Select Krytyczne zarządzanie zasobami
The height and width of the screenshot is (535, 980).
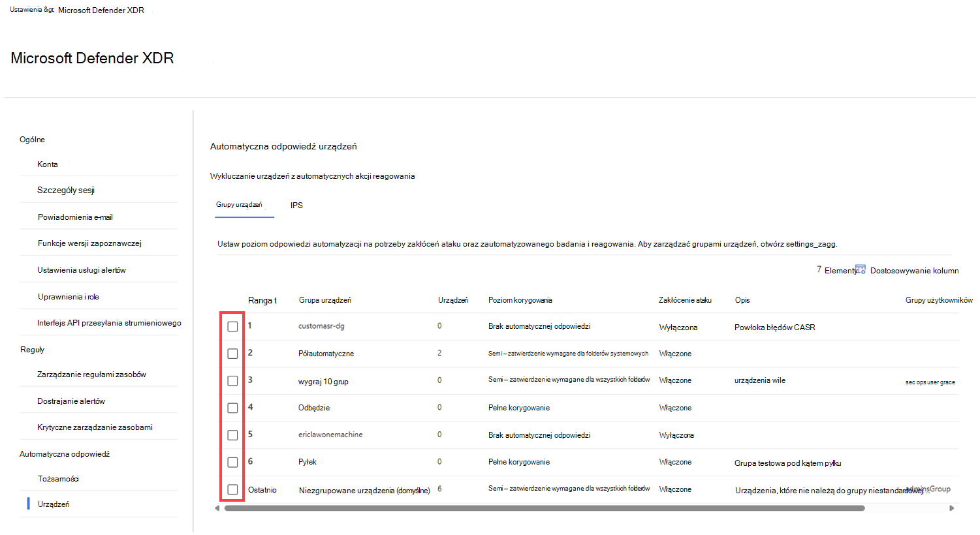pyautogui.click(x=95, y=427)
